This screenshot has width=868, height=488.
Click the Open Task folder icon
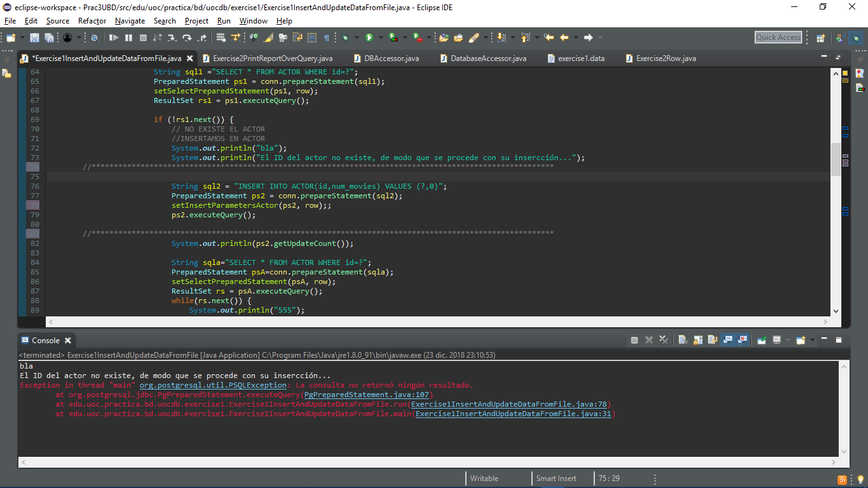458,38
